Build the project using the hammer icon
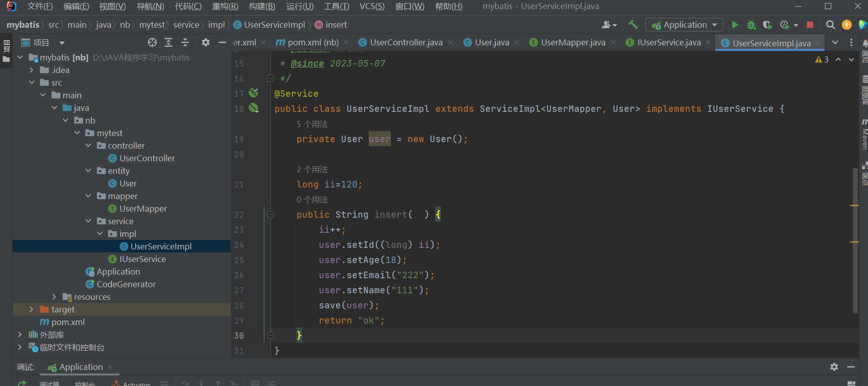868x386 pixels. [633, 25]
